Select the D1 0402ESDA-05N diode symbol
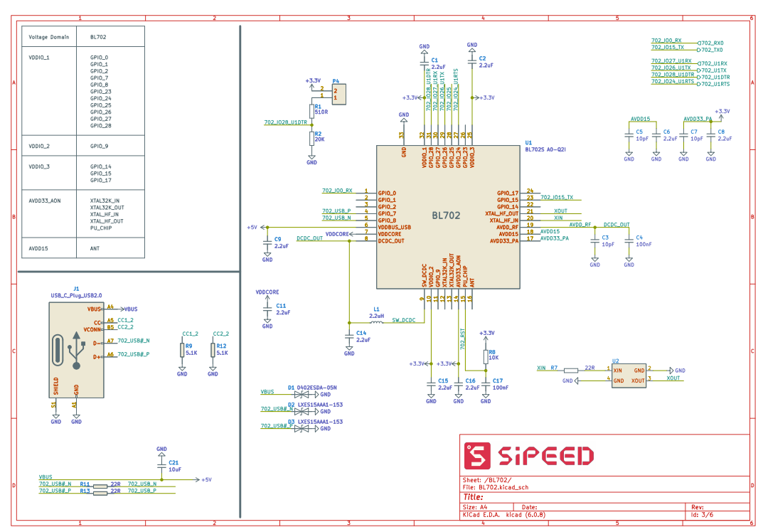Screen dimensions: 763x532 (302, 394)
